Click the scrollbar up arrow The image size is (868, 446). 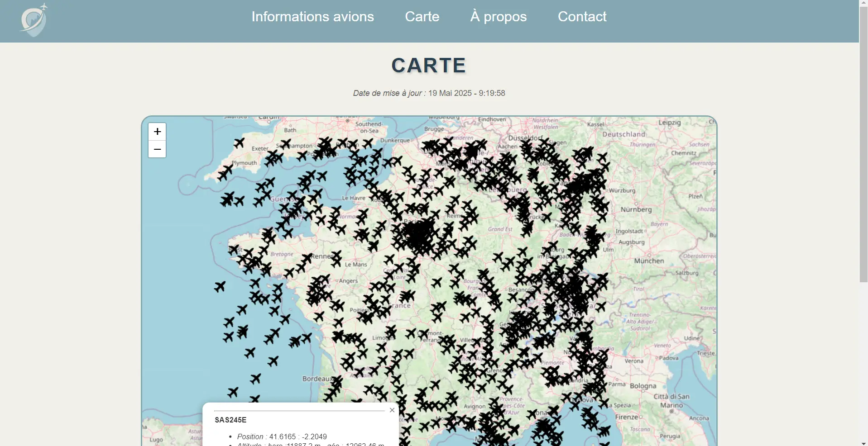pyautogui.click(x=863, y=3)
